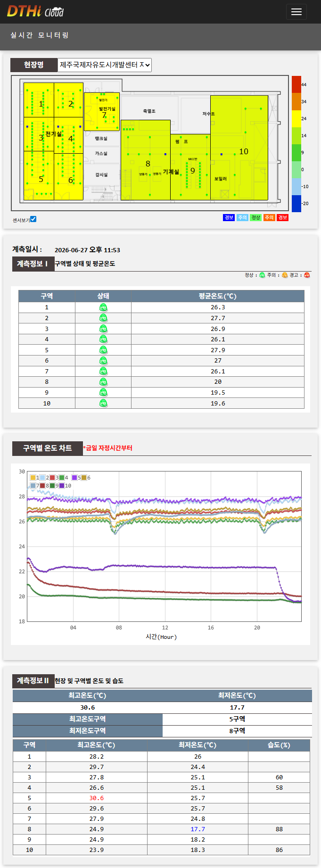Select zone 3 전기실 on the floor plan
The width and height of the screenshot is (321, 868).
pos(39,134)
